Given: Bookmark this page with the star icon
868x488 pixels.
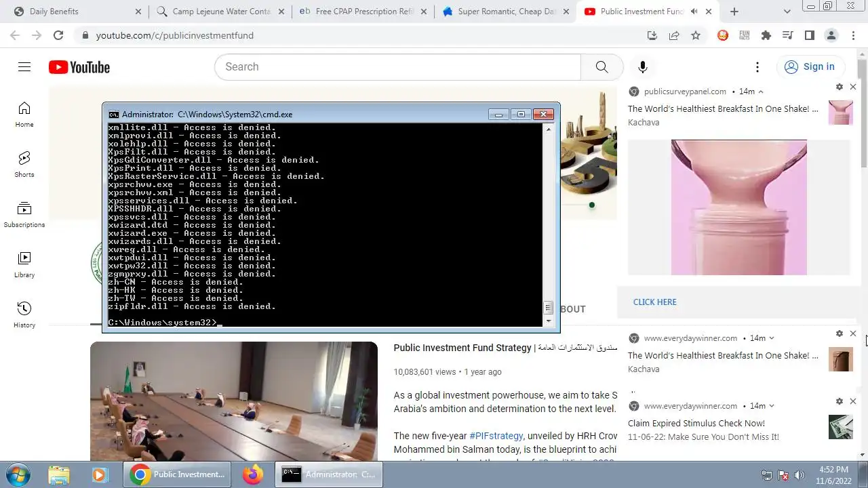Looking at the screenshot, I should pos(696,35).
